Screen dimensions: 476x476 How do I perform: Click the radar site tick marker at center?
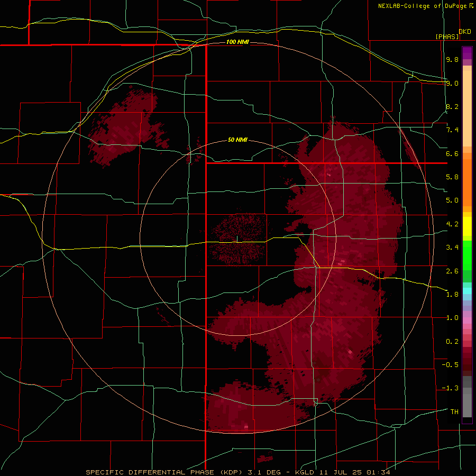(237, 239)
